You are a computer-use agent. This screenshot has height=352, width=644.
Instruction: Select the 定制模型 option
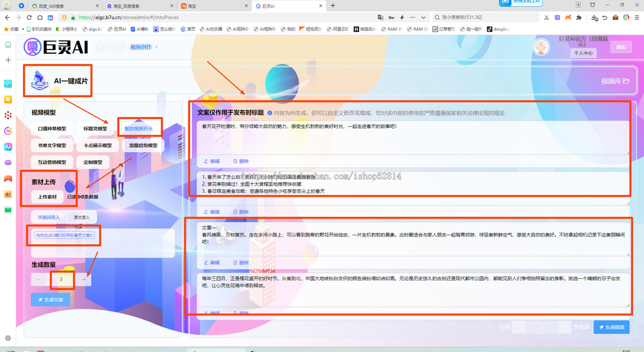93,162
